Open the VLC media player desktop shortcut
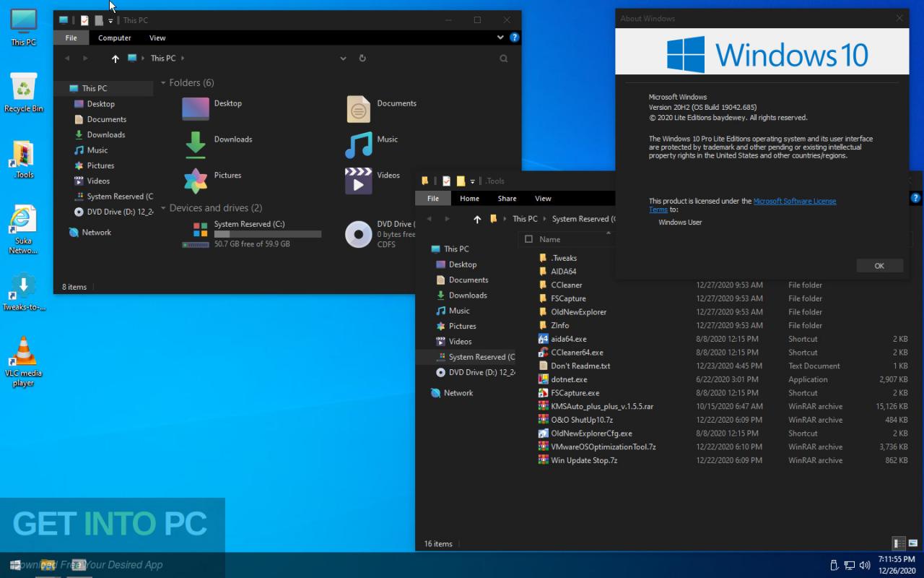 click(24, 361)
